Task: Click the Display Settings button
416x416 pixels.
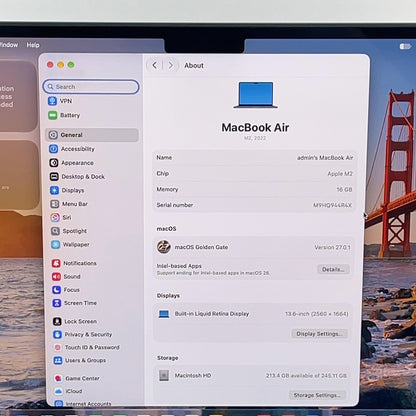Action: tap(319, 334)
